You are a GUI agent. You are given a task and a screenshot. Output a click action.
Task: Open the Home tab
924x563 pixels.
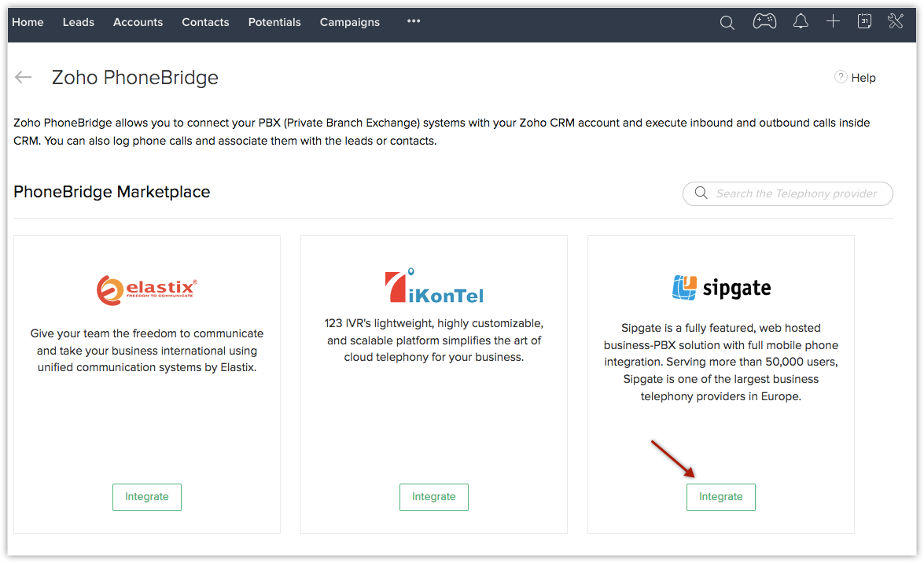pos(28,22)
